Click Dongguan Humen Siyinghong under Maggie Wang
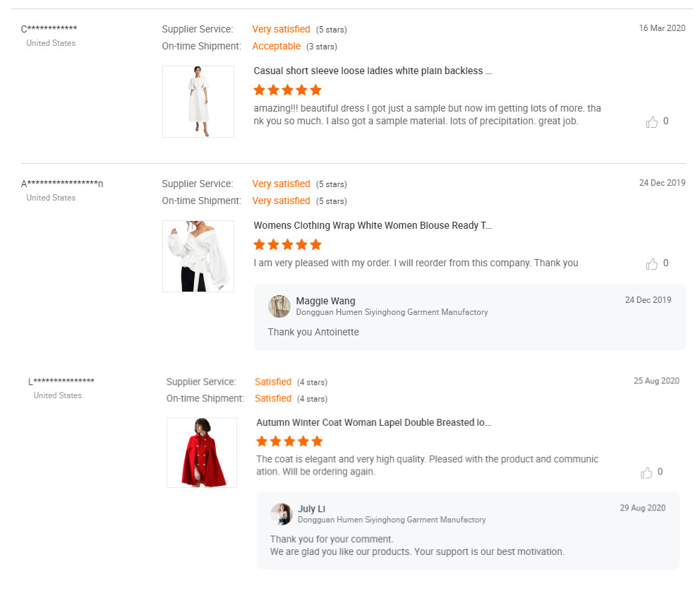 (x=392, y=312)
